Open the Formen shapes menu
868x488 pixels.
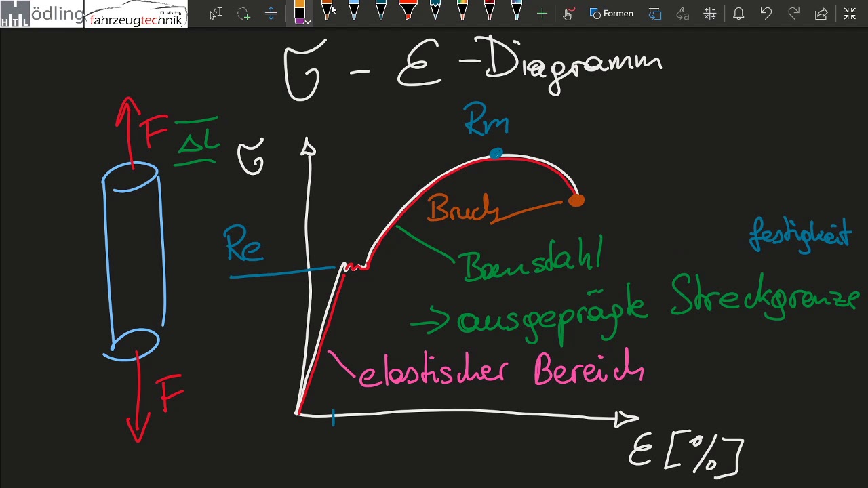point(612,14)
